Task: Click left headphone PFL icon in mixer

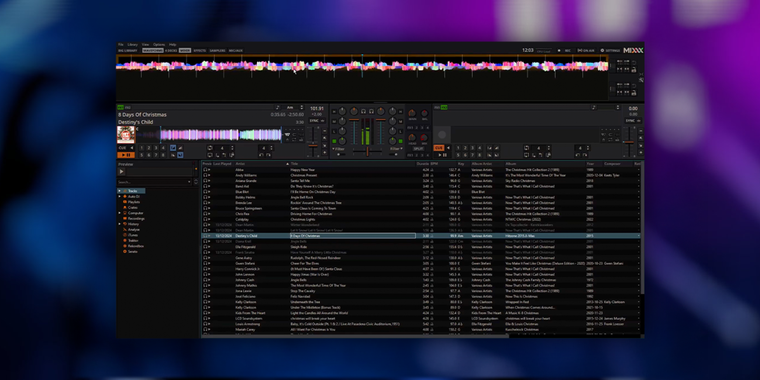Action: click(x=363, y=111)
